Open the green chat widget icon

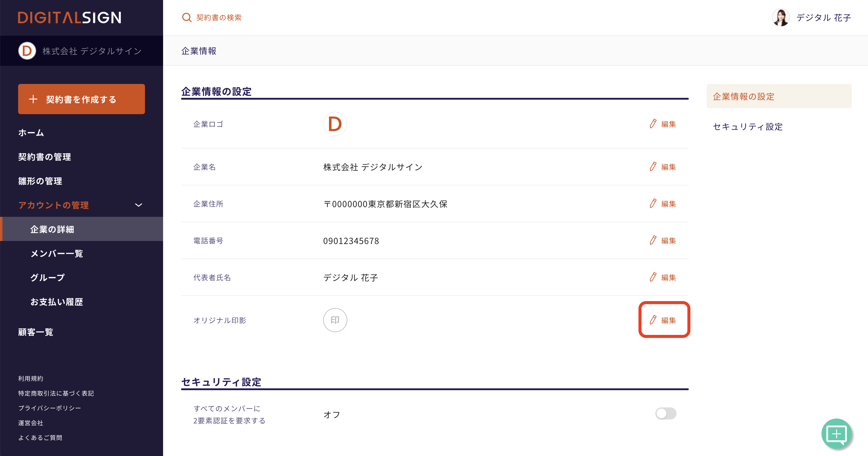point(837,434)
